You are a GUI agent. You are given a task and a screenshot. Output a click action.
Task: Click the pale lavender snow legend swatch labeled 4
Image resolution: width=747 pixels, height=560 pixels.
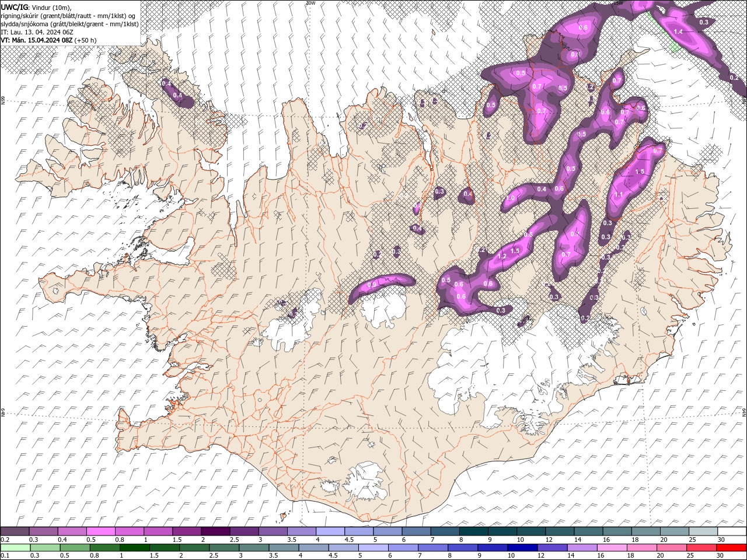(x=330, y=531)
